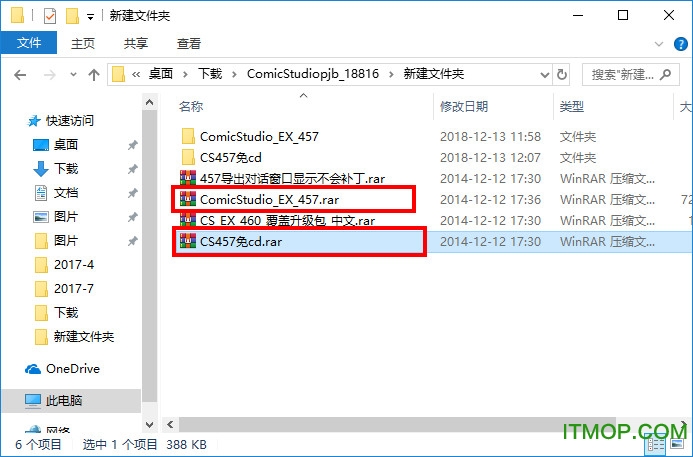This screenshot has height=457, width=693.
Task: Click navigation pane scroll down arrow
Action: click(149, 425)
